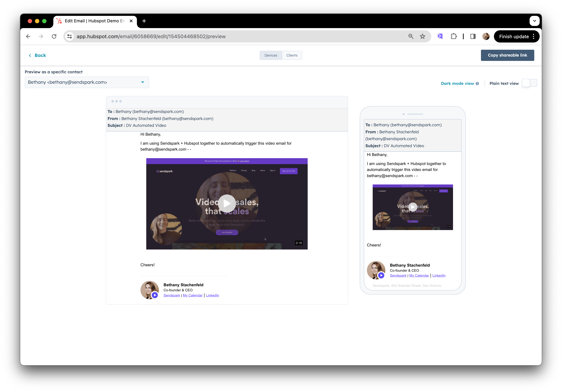
Task: Open LinkedIn link in mobile signature
Action: [439, 275]
